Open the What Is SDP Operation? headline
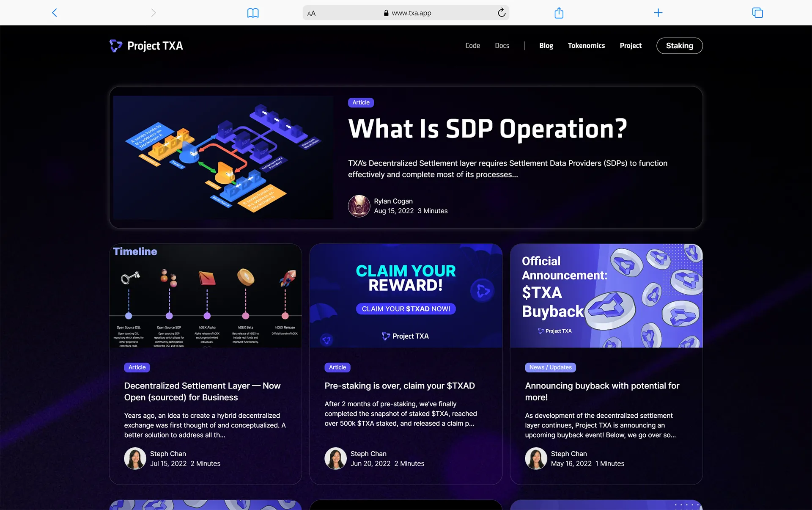 (487, 129)
